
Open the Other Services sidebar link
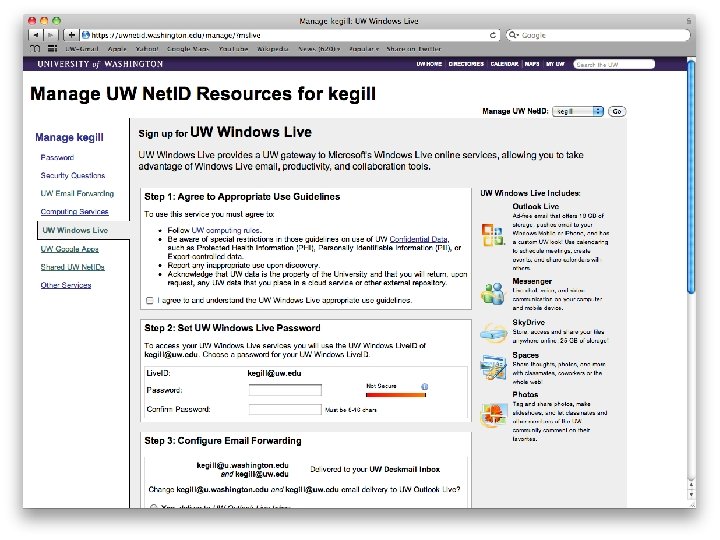click(66, 285)
